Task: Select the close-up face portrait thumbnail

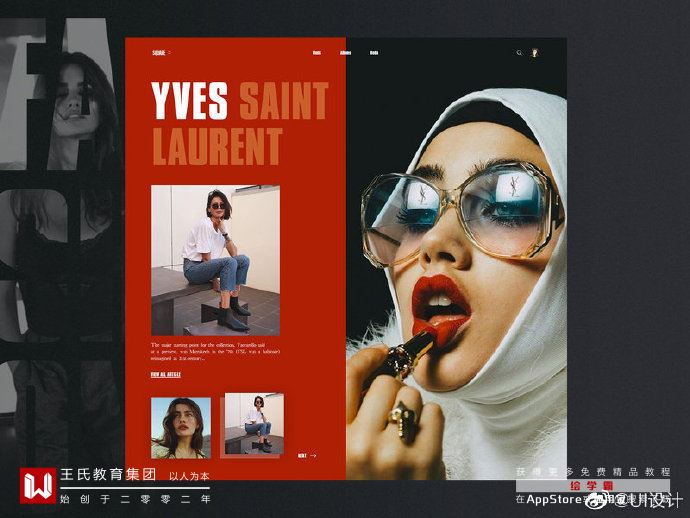Action: coord(181,428)
